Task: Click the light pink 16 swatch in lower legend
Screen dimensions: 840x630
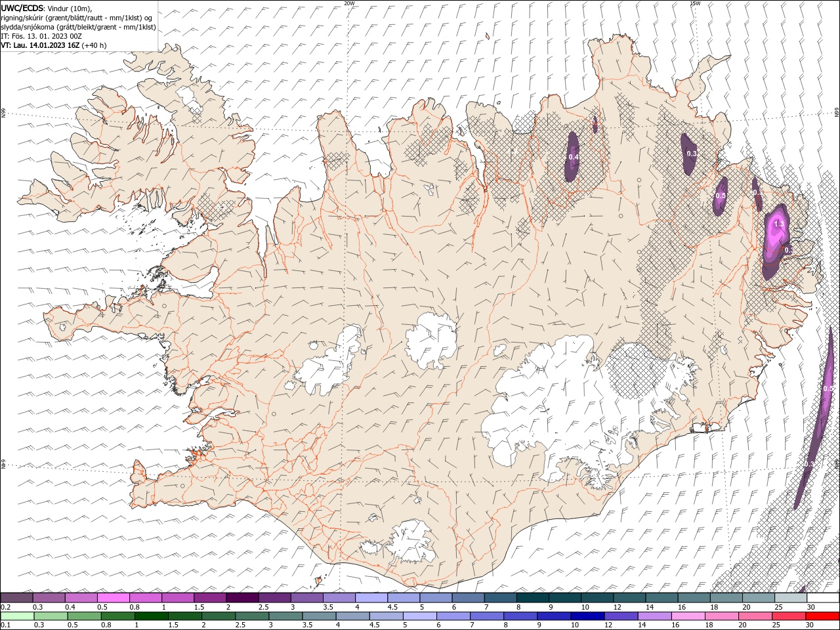Action: tap(688, 616)
